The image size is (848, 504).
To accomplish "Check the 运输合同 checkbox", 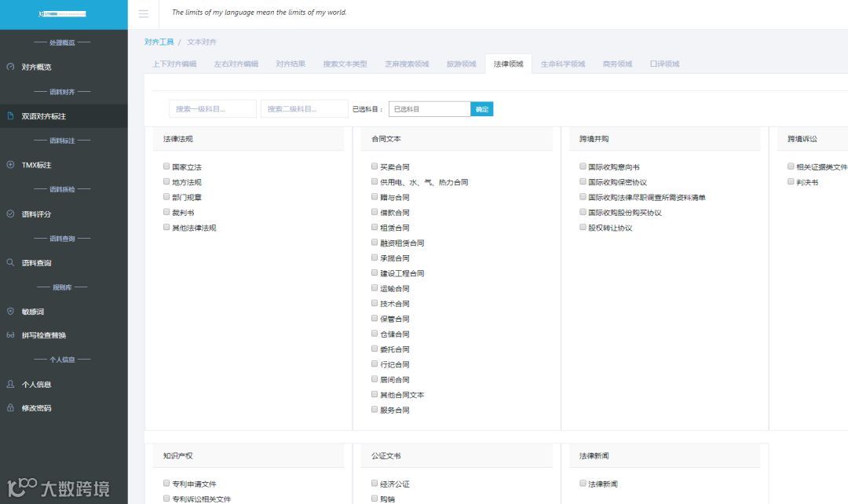I will point(375,288).
